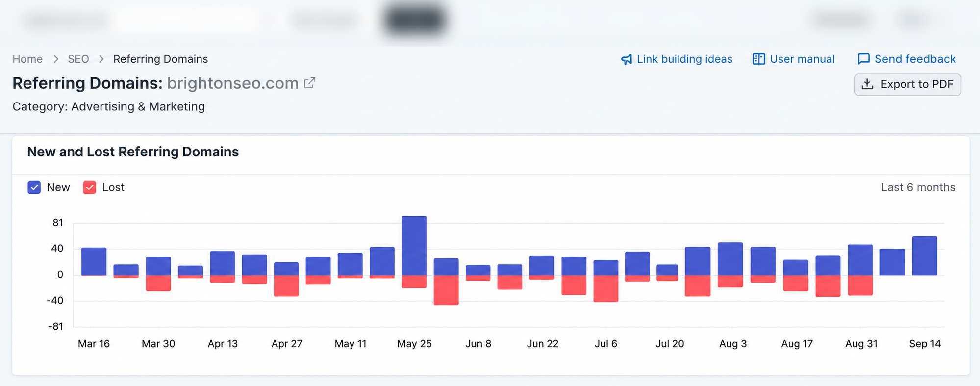The width and height of the screenshot is (980, 386).
Task: Click the blue New bar at Jul 20
Action: point(667,270)
